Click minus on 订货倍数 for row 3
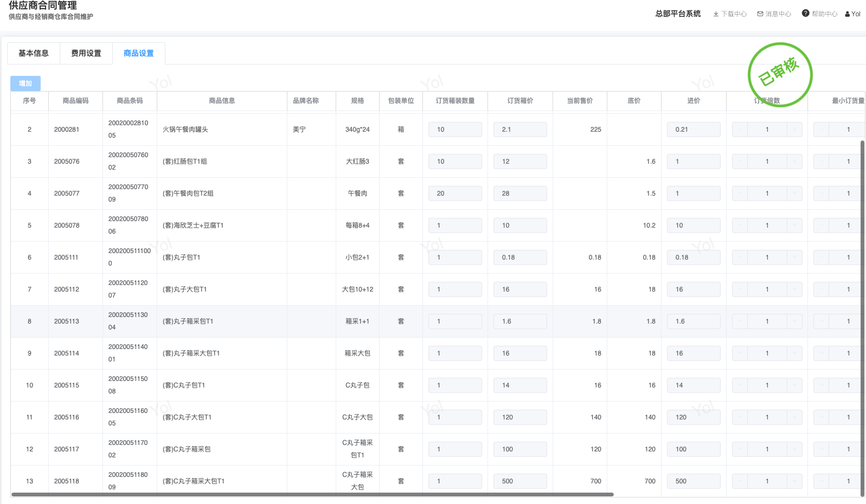Image resolution: width=866 pixels, height=504 pixels. [740, 161]
